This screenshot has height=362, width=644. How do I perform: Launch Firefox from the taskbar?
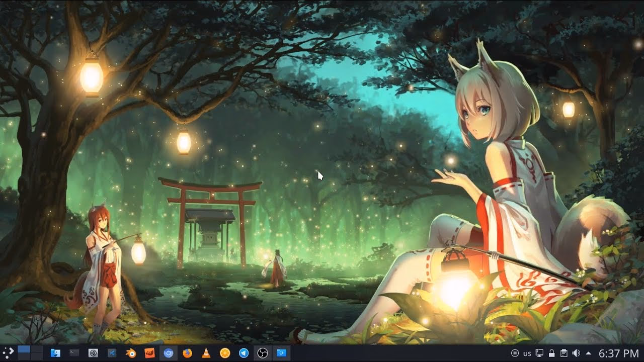pyautogui.click(x=187, y=353)
